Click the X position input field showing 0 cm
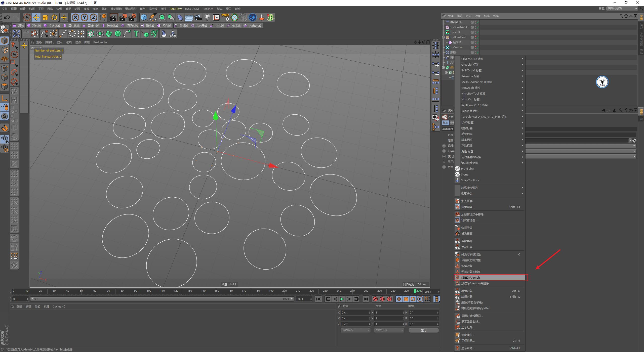 [x=355, y=313]
